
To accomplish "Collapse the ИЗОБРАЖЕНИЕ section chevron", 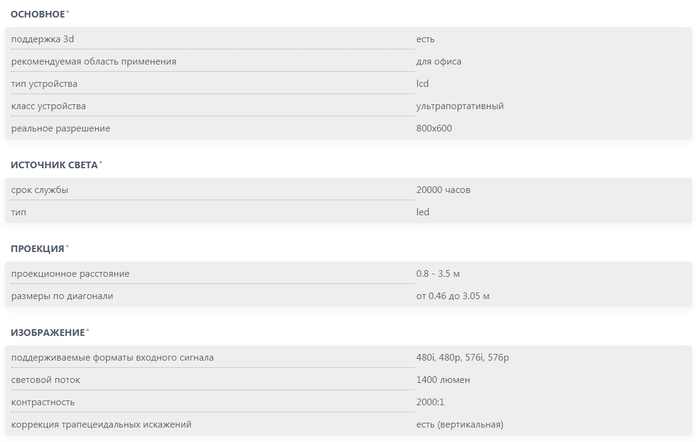I will point(87,330).
